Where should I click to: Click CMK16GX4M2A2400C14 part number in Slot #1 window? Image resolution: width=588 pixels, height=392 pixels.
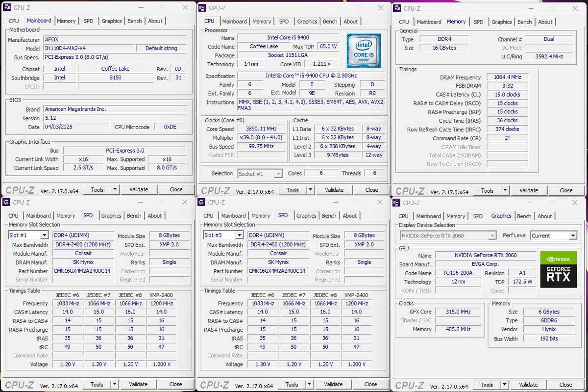tap(83, 271)
